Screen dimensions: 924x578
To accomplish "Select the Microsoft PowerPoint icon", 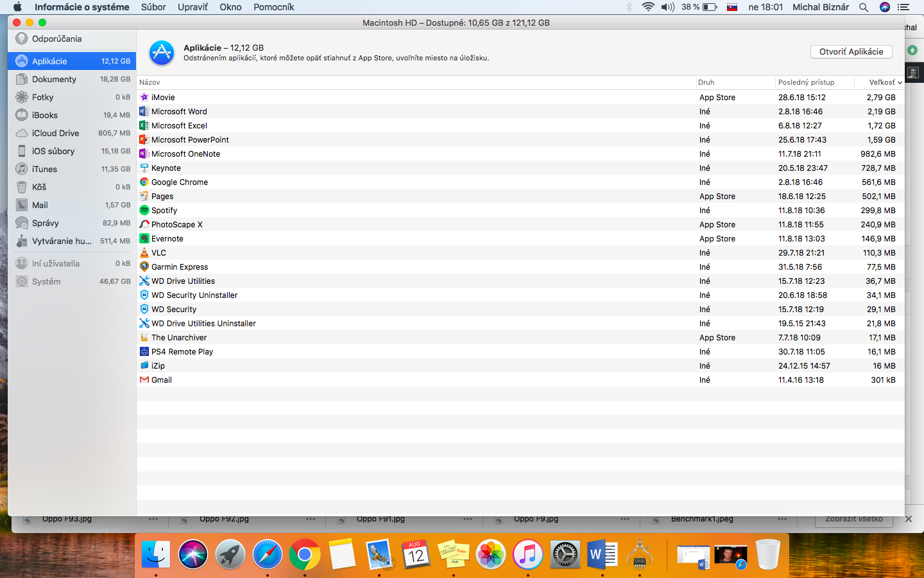I will coord(144,139).
